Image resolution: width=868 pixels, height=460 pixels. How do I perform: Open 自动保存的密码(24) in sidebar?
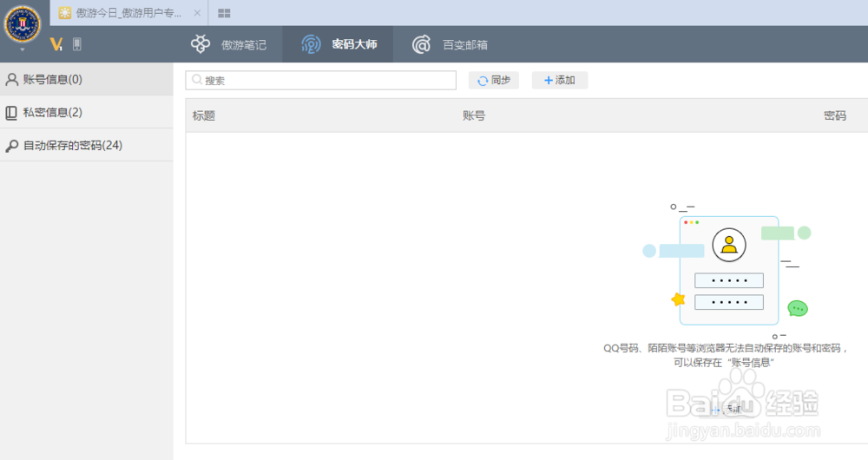(x=86, y=146)
